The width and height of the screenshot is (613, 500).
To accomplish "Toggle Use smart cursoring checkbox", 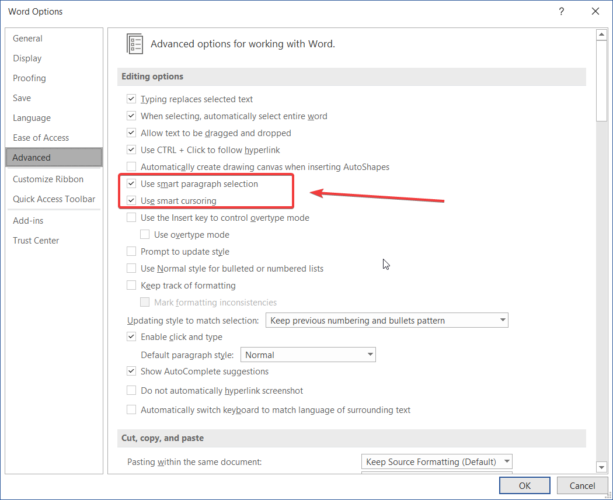I will (x=131, y=200).
